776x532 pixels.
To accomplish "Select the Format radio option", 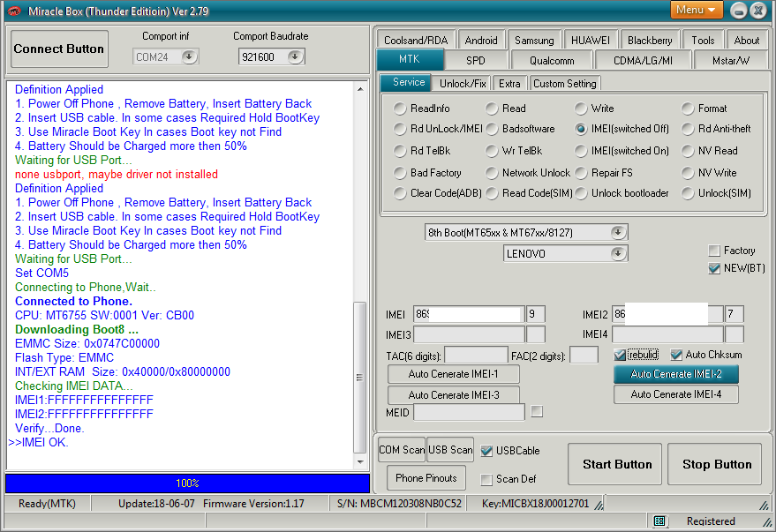I will pos(688,109).
